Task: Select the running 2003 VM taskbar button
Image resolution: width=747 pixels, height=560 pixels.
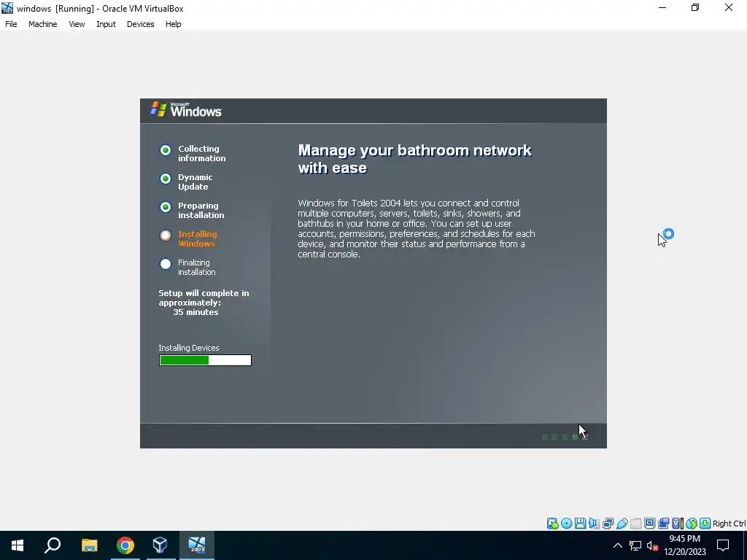Action: pos(197,545)
